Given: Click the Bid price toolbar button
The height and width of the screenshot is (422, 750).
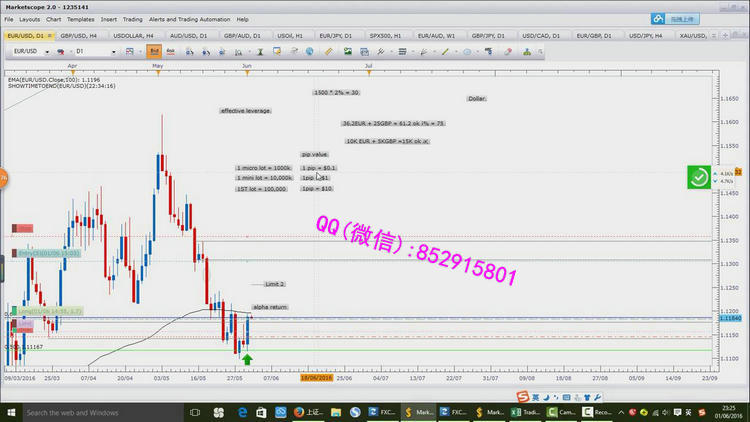Looking at the screenshot, I should point(154,51).
